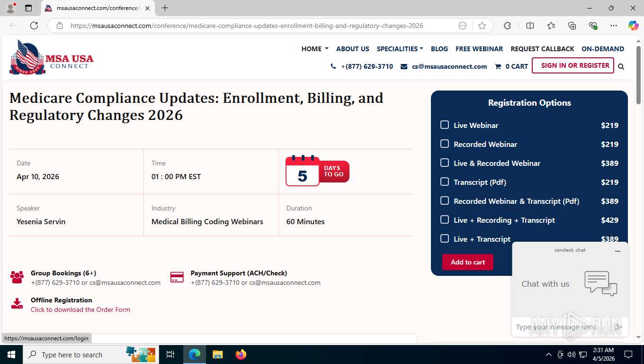Open the Copilot sidebar icon

pos(633,26)
